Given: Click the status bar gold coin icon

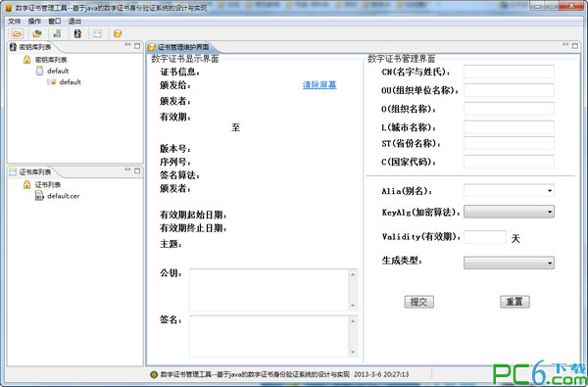Looking at the screenshot, I should coord(154,374).
